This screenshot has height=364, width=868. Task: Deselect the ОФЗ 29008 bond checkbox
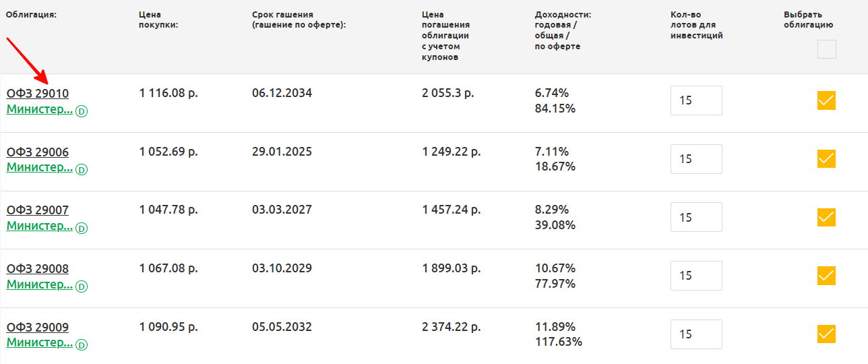coord(826,276)
